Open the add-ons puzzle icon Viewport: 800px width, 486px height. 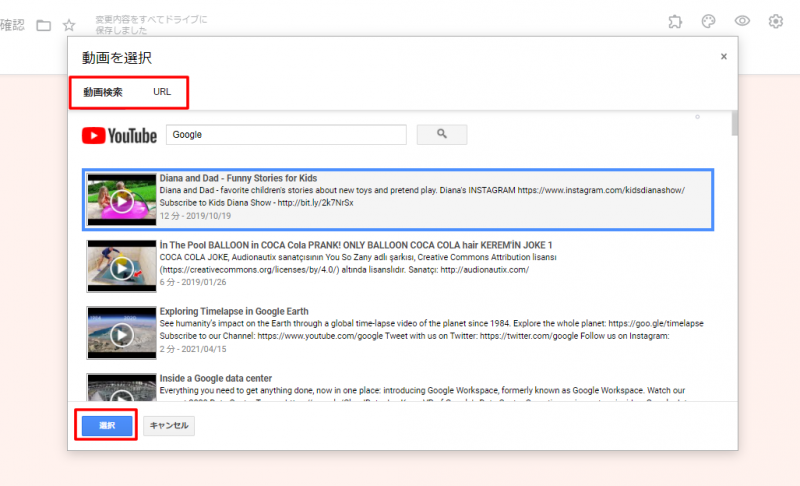pyautogui.click(x=676, y=22)
